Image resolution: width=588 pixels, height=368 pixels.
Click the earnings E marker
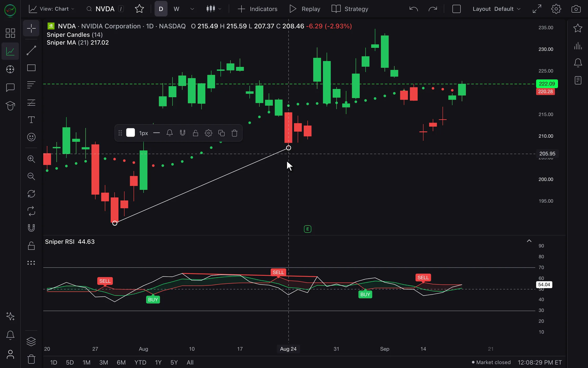click(307, 229)
